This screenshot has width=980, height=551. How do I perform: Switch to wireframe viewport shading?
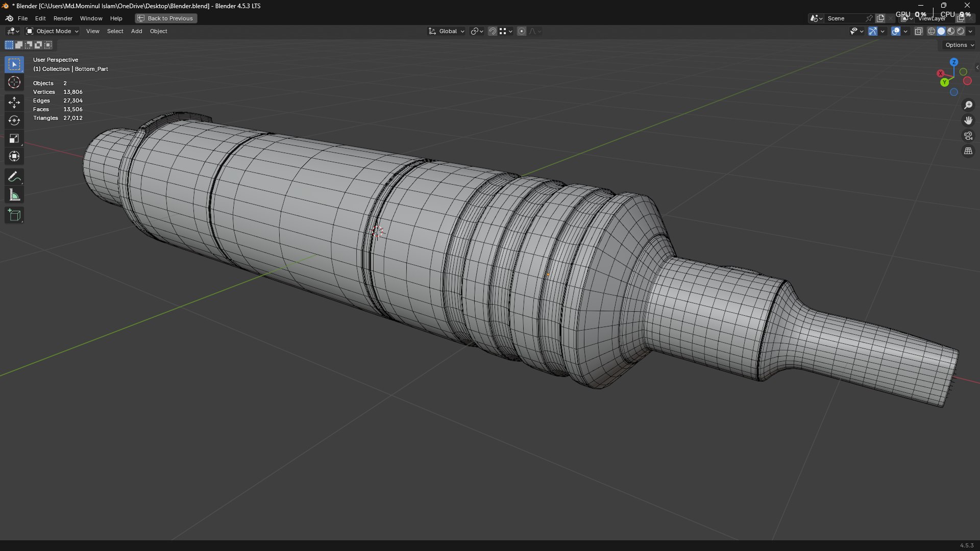point(932,31)
